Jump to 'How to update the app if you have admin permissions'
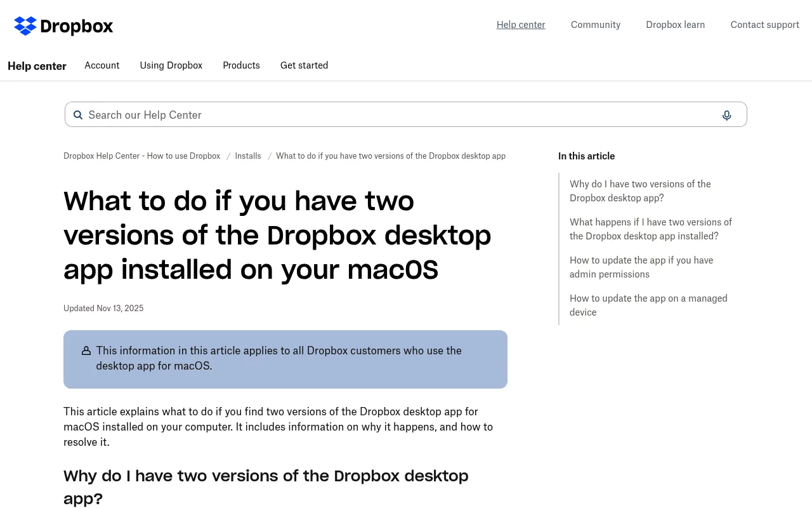 click(641, 267)
